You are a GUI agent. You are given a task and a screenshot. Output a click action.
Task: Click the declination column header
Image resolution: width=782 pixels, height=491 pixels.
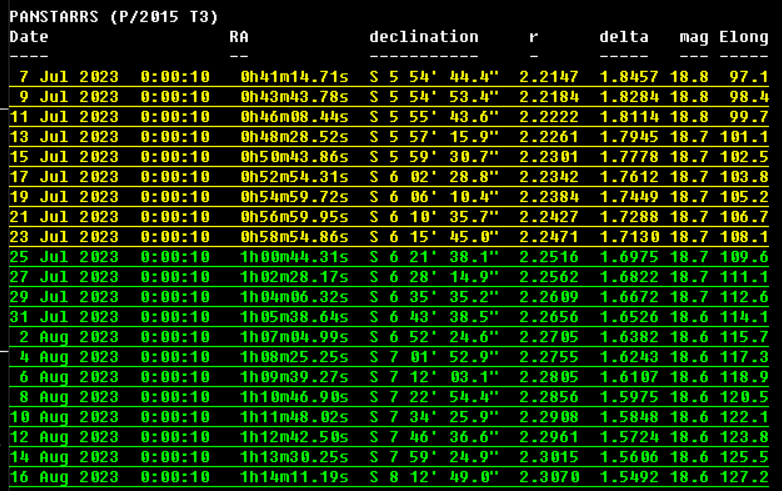coord(424,37)
